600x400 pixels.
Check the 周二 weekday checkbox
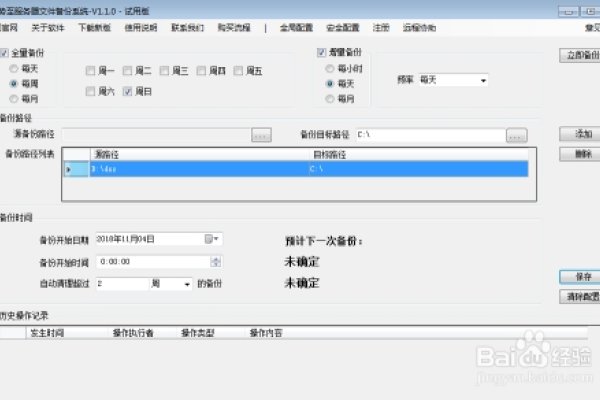(x=127, y=71)
